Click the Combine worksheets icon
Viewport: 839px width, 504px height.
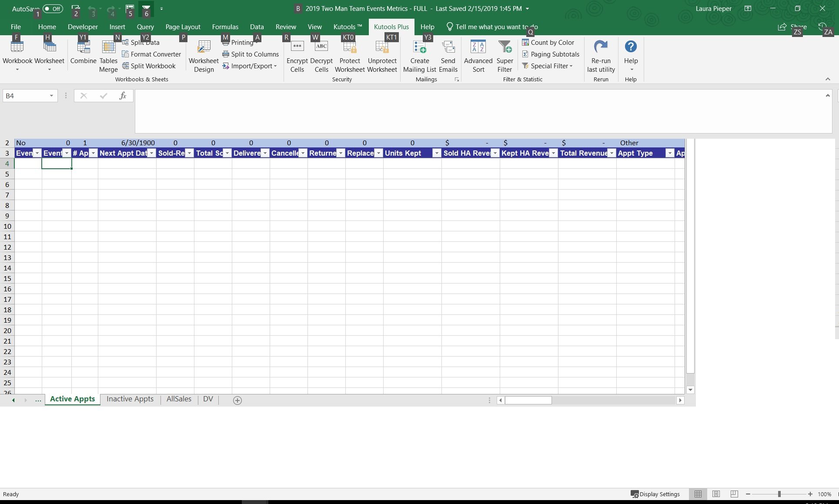[83, 47]
